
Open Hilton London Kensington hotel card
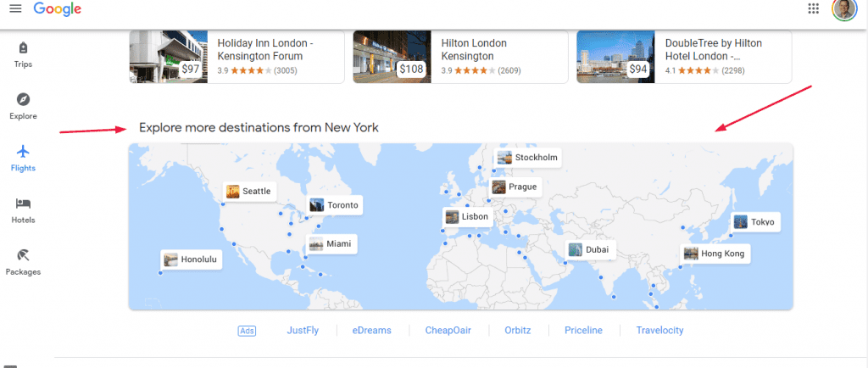pos(460,57)
